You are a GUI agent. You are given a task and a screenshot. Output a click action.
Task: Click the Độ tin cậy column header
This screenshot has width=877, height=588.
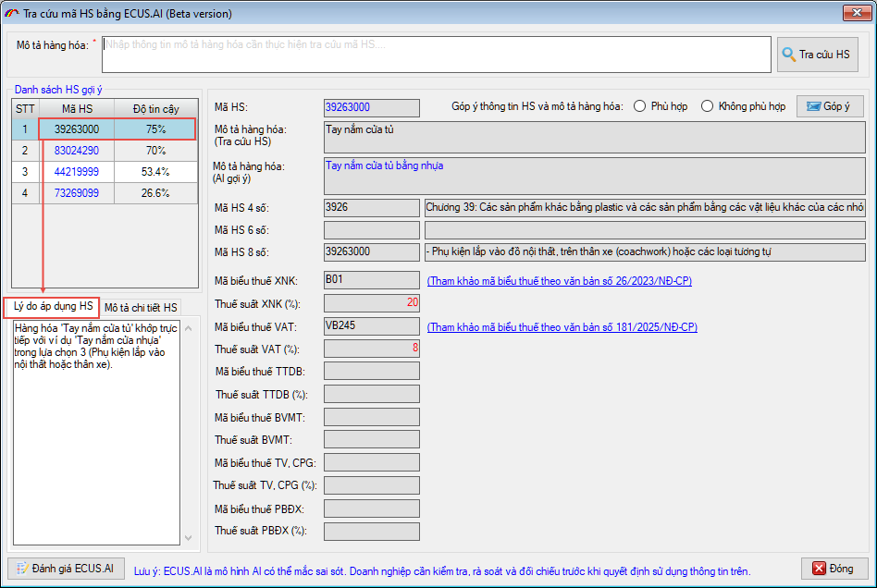[x=155, y=109]
